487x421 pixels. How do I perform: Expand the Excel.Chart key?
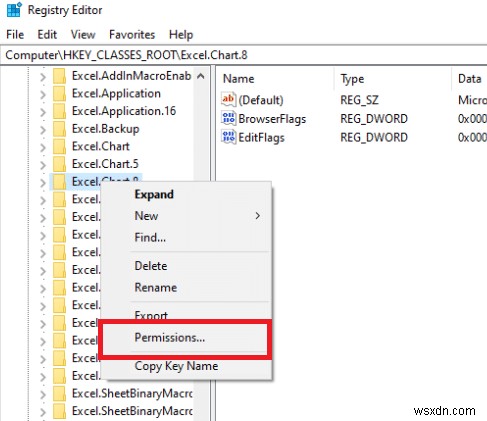click(x=43, y=148)
